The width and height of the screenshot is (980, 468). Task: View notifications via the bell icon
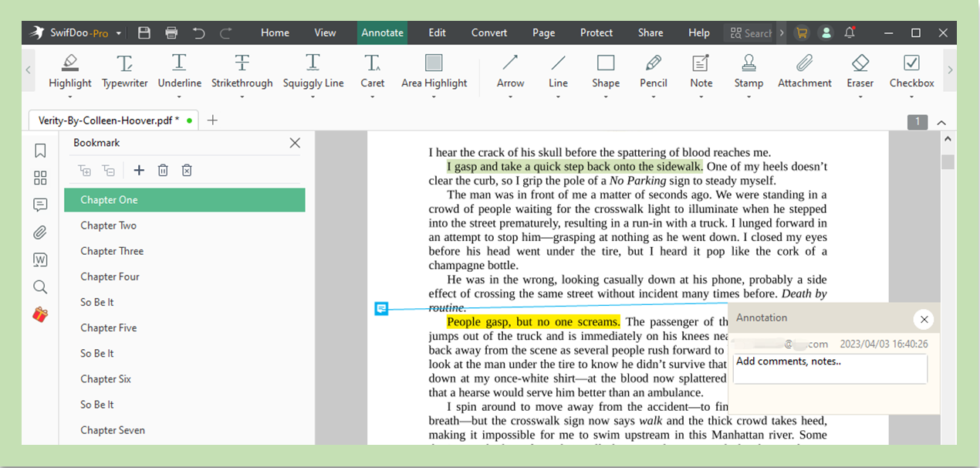(x=850, y=33)
